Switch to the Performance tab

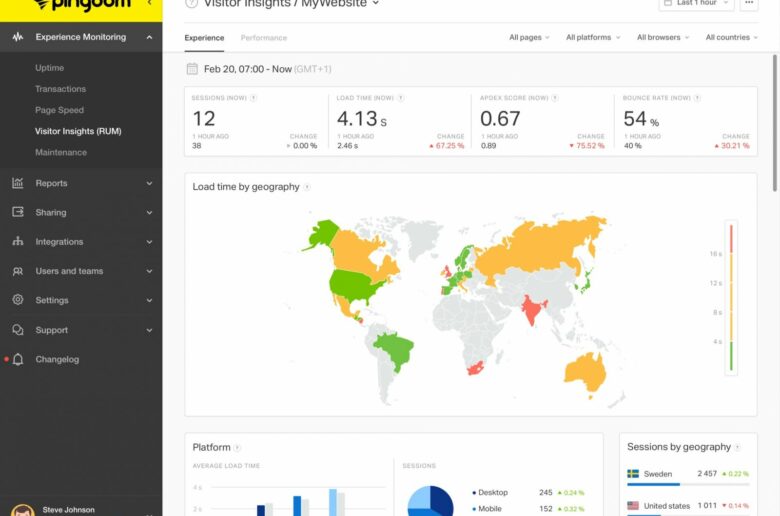point(264,38)
